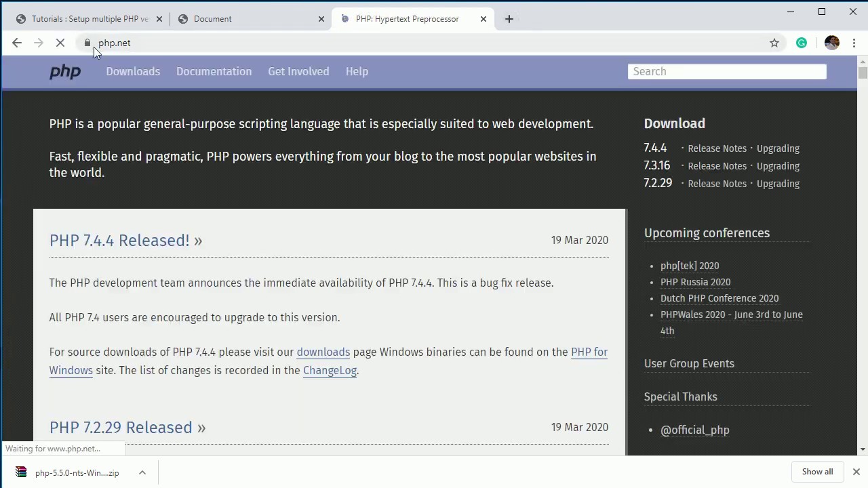Open the Downloads menu on php.net
868x488 pixels.
point(133,71)
